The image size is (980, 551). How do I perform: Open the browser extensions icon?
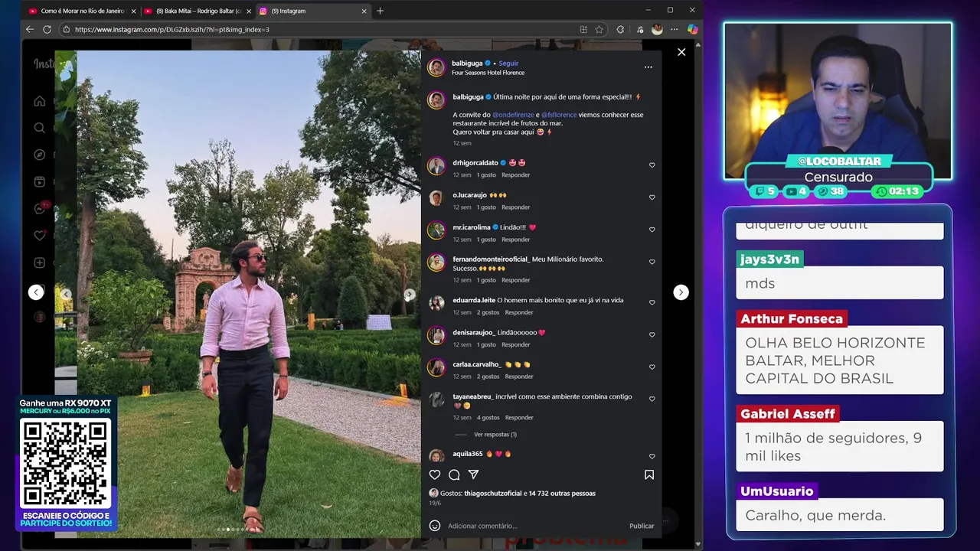(620, 29)
